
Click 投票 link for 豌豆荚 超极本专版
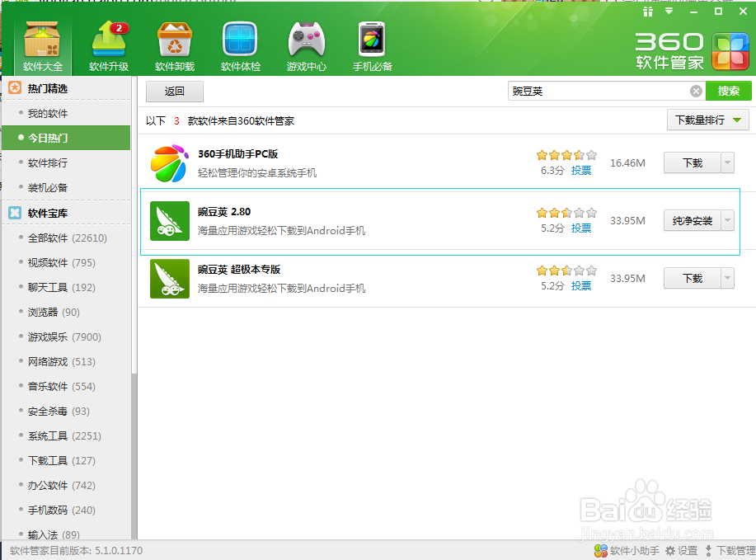[x=581, y=286]
